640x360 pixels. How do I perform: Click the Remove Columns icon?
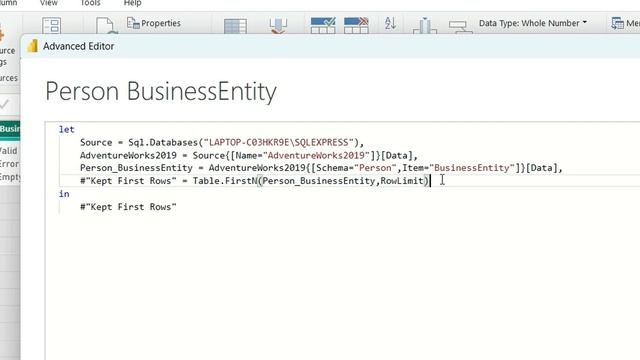(278, 26)
